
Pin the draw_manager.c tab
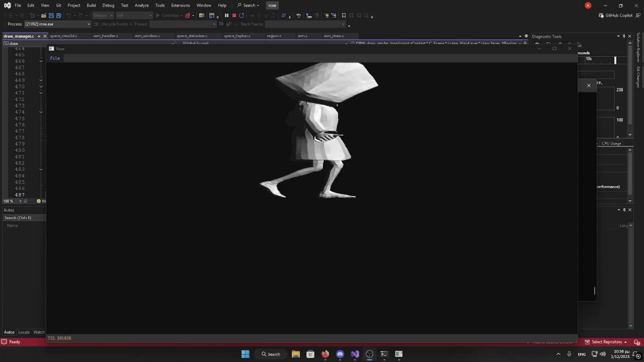click(39, 36)
